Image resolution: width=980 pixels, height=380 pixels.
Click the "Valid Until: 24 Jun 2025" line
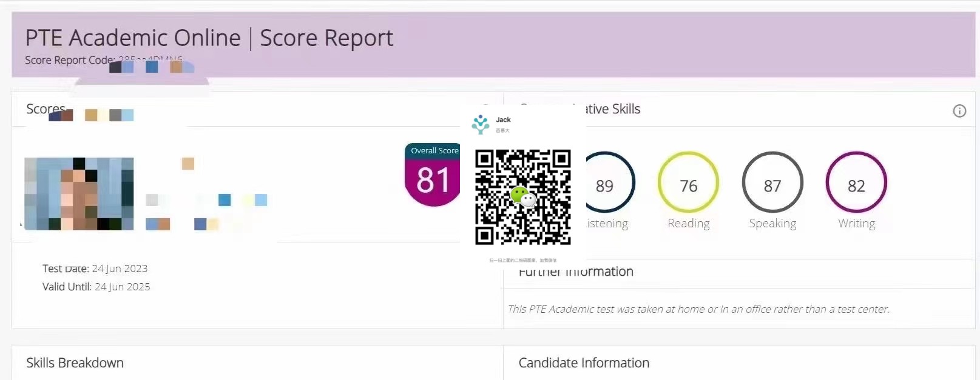click(x=96, y=287)
